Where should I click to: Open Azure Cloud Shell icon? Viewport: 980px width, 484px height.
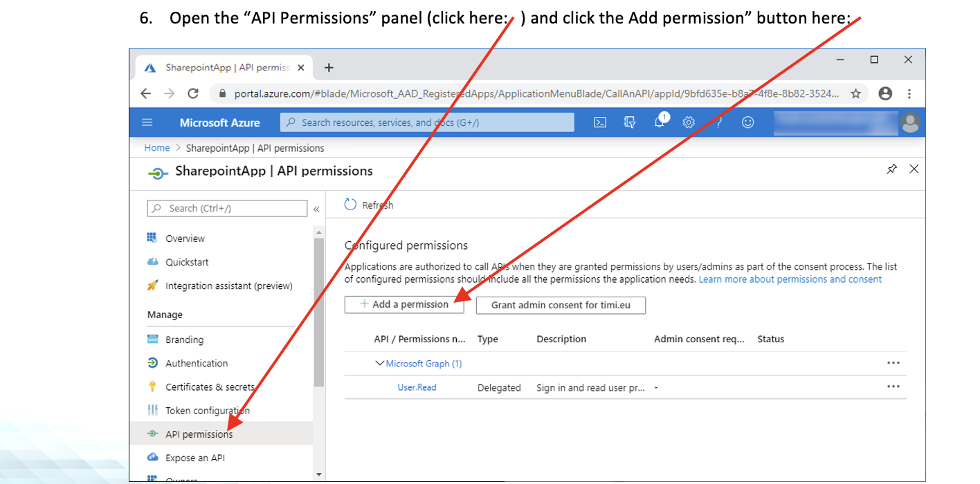pyautogui.click(x=600, y=122)
